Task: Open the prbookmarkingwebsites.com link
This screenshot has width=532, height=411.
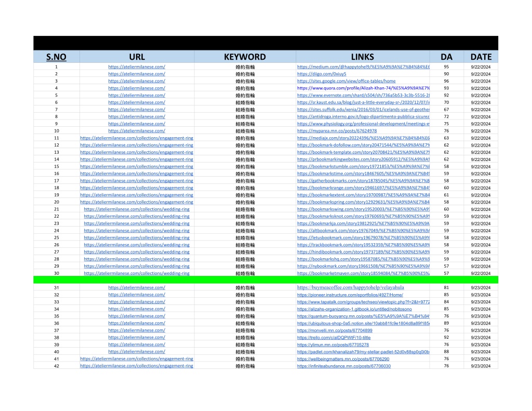Action: (x=363, y=160)
